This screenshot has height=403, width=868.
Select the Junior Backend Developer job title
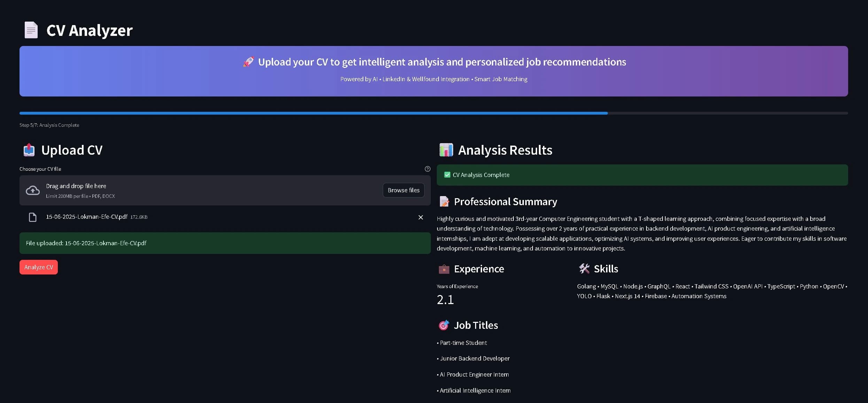coord(473,358)
